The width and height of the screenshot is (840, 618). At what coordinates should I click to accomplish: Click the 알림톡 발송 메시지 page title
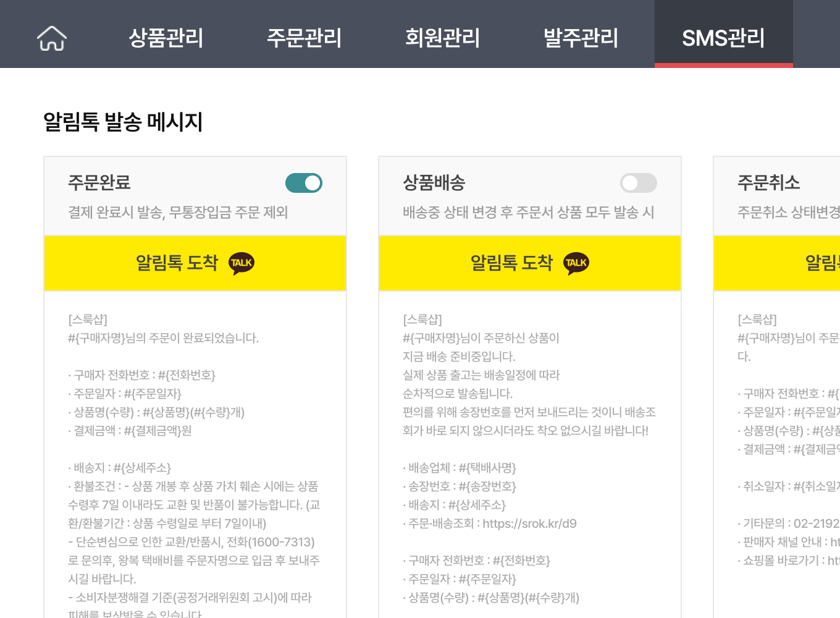pos(123,122)
